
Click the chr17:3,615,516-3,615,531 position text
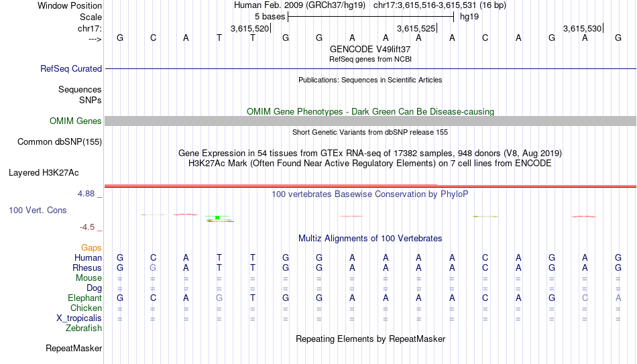(440, 5)
